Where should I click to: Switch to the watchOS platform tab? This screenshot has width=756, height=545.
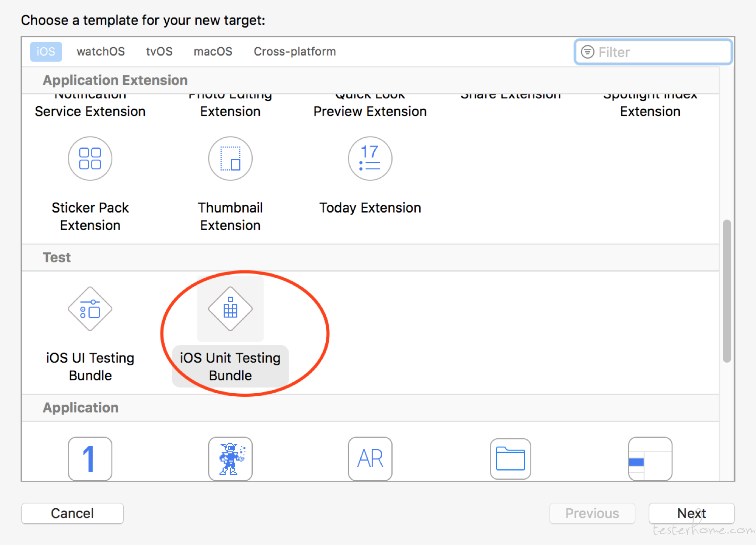(101, 52)
